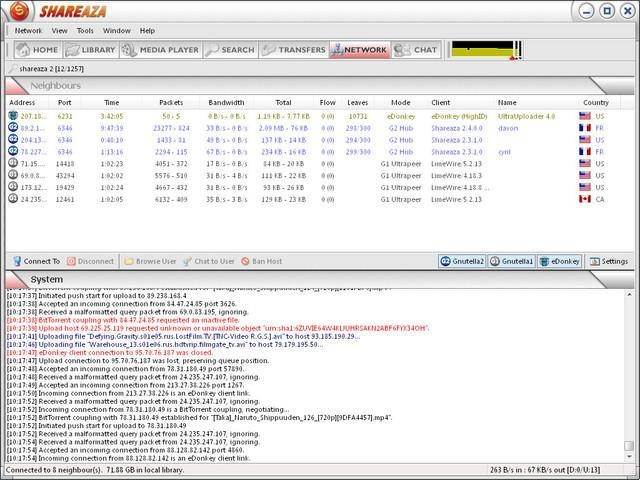The width and height of the screenshot is (640, 480).
Task: Open Settings in the neighbours toolbar
Action: click(608, 261)
